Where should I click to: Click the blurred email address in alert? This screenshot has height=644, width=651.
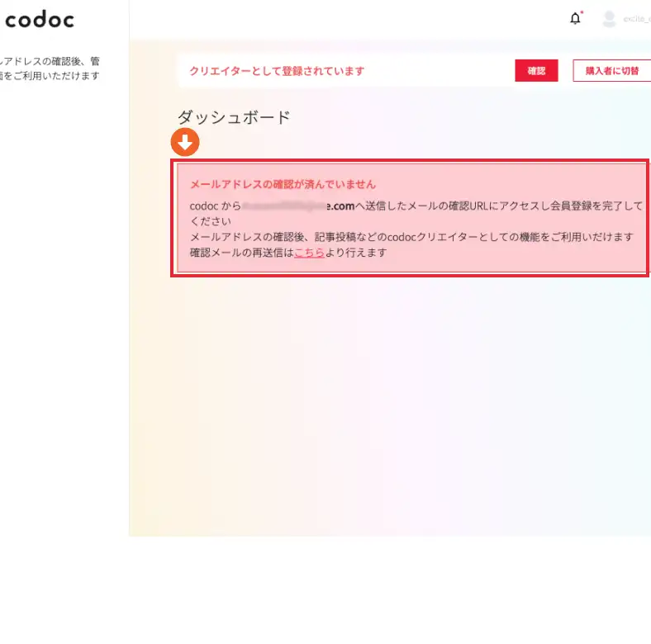pyautogui.click(x=285, y=206)
